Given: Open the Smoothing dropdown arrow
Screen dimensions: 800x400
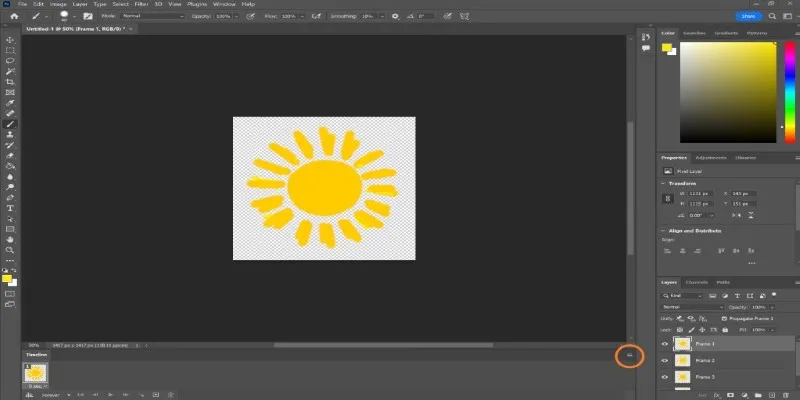Looking at the screenshot, I should (380, 16).
